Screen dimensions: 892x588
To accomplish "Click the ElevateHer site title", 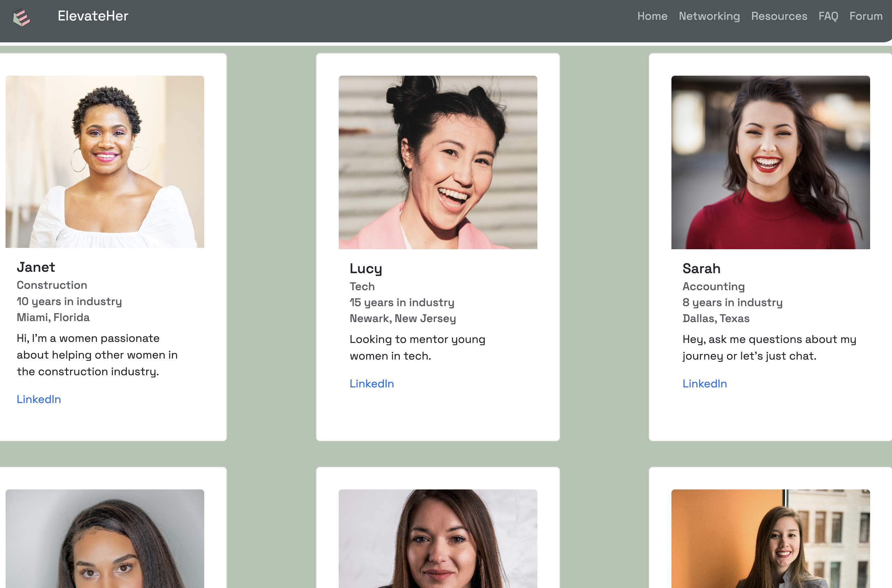I will (93, 16).
